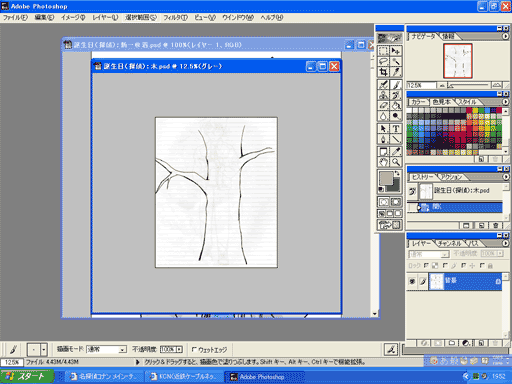This screenshot has height=384, width=512.
Task: Select the Zoom magnifier tool
Action: (396, 162)
